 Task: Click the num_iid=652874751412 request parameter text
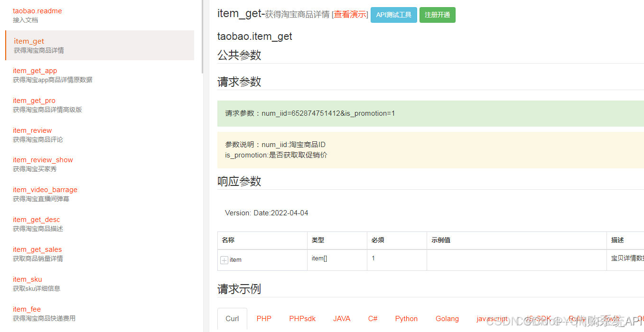coord(310,113)
